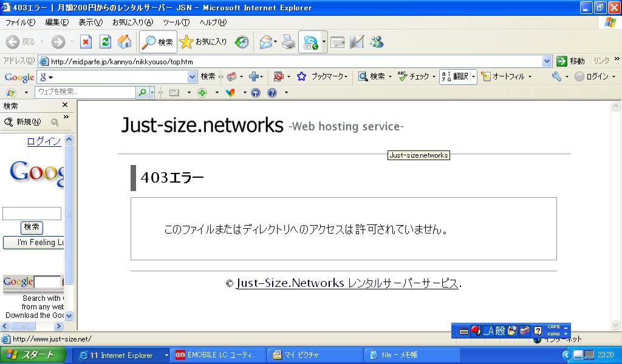Toggle the 検索 search pane button
The height and width of the screenshot is (364, 622).
pos(158,42)
